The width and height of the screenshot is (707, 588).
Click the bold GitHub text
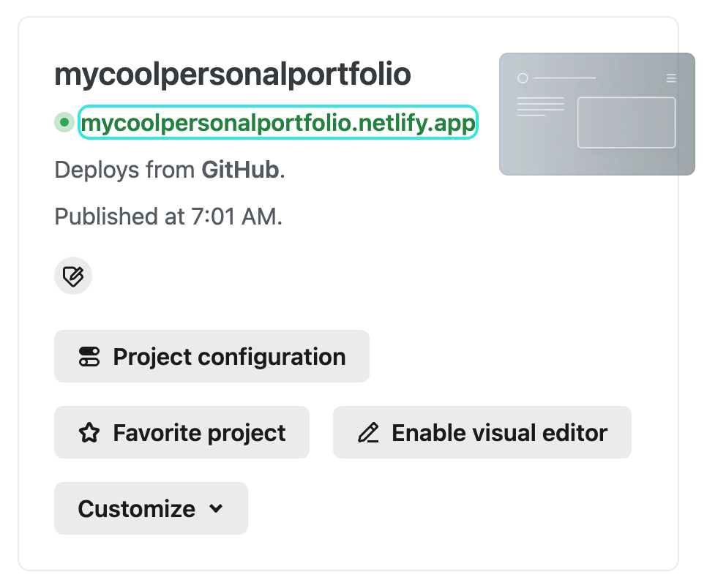241,170
